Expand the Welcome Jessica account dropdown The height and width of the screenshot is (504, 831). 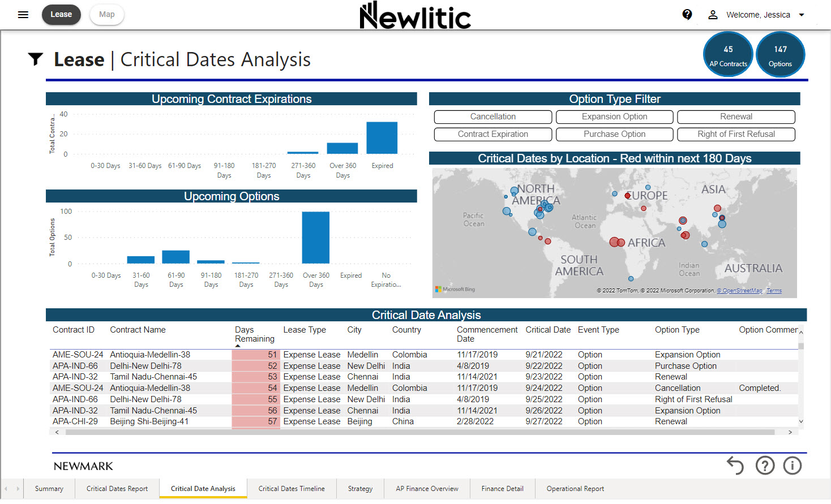pos(802,15)
